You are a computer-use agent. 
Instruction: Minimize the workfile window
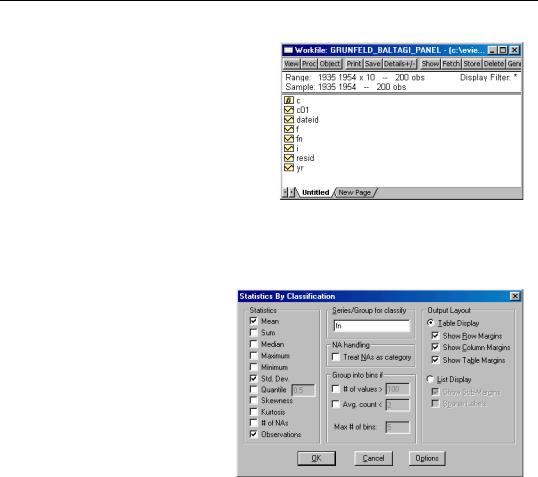tap(492, 50)
